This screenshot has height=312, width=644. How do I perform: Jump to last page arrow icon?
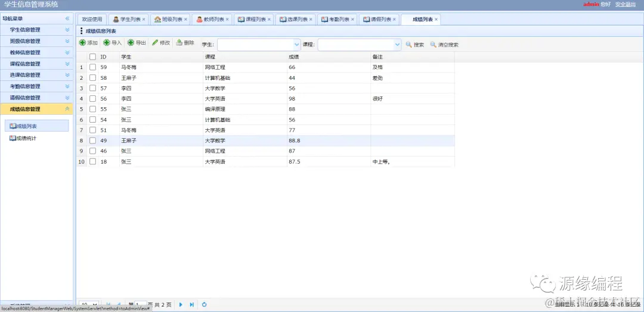pos(192,305)
